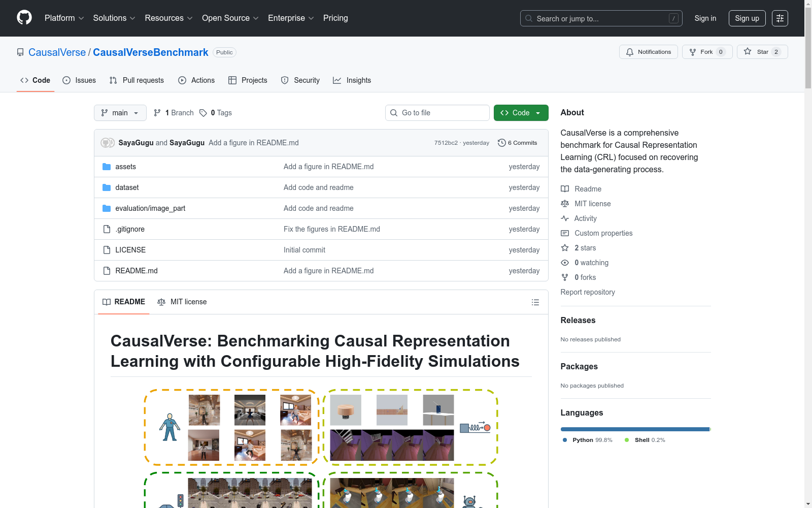
Task: Open commit 7512bc2 hash link
Action: pyautogui.click(x=446, y=143)
